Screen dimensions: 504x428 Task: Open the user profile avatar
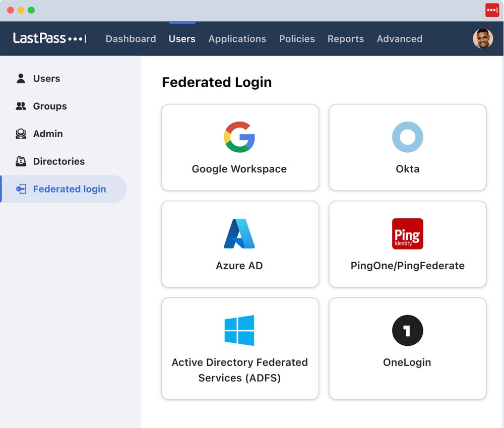pyautogui.click(x=482, y=39)
